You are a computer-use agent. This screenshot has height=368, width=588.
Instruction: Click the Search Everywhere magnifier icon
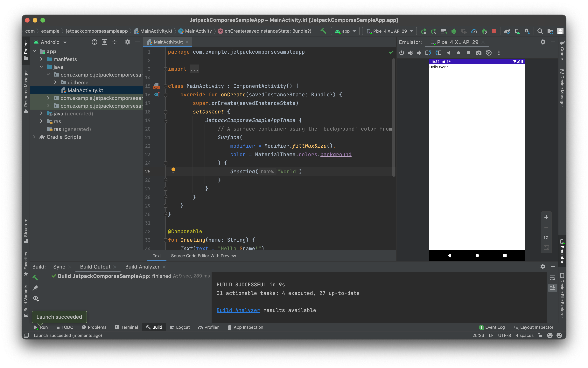coord(540,31)
